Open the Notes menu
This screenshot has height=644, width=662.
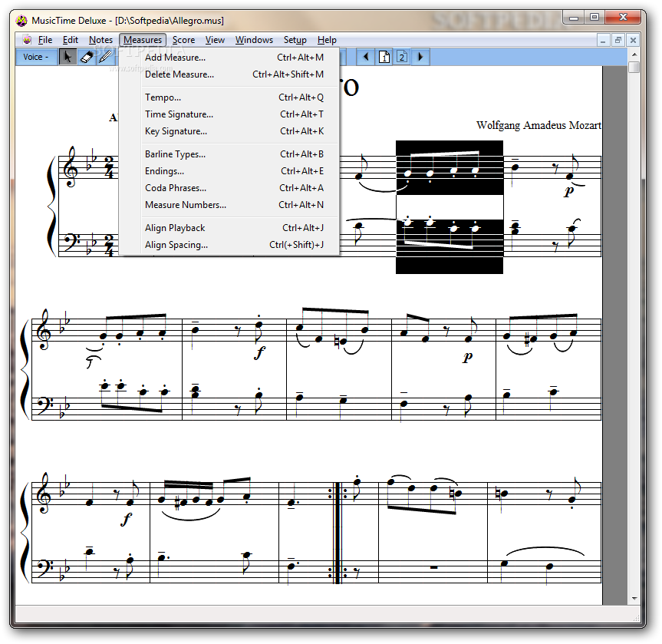point(100,40)
